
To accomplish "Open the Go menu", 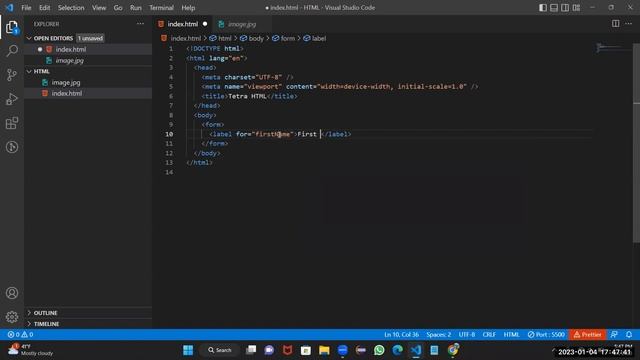I will [118, 8].
